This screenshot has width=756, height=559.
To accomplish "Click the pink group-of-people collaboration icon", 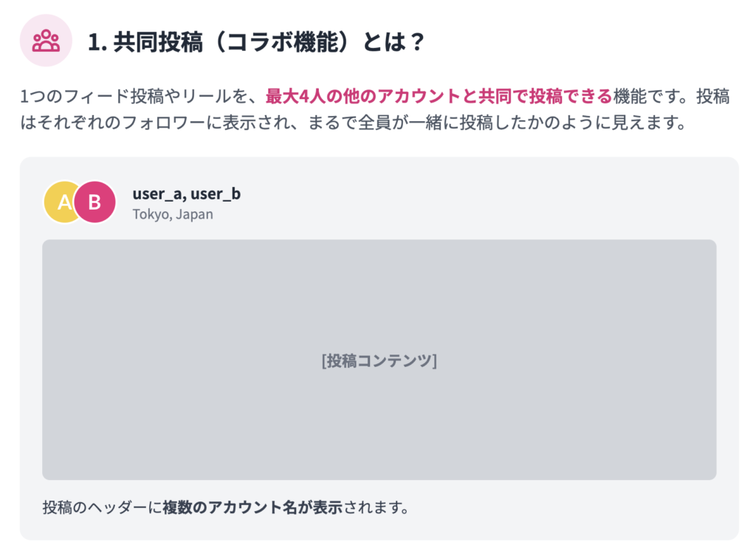I will pos(46,41).
